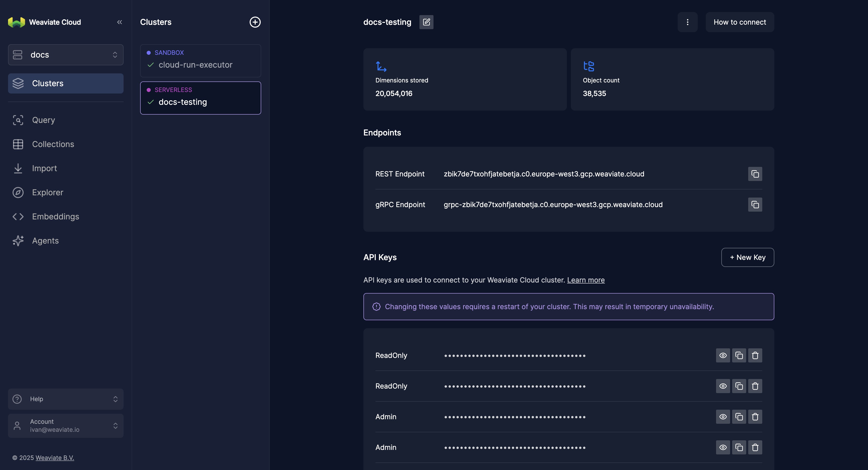Image resolution: width=868 pixels, height=470 pixels.
Task: Delete the first ReadOnly API key
Action: 755,355
